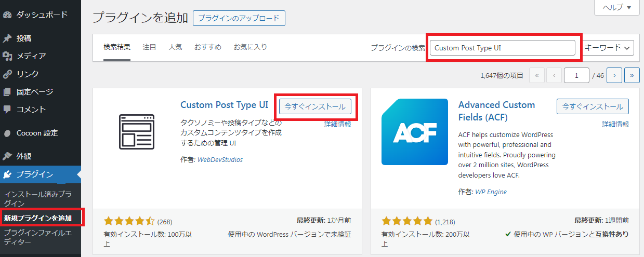
Task: Click the Cocoon 設定 circle icon
Action: click(x=7, y=133)
